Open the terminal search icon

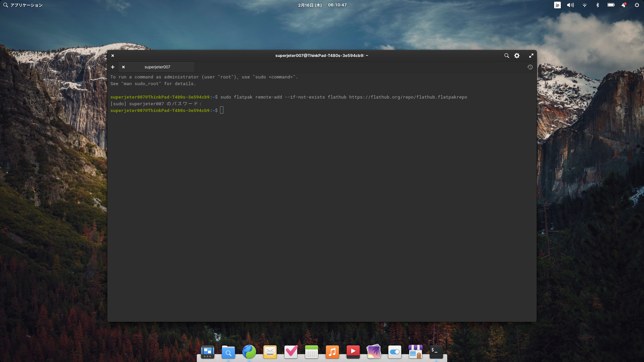click(506, 56)
